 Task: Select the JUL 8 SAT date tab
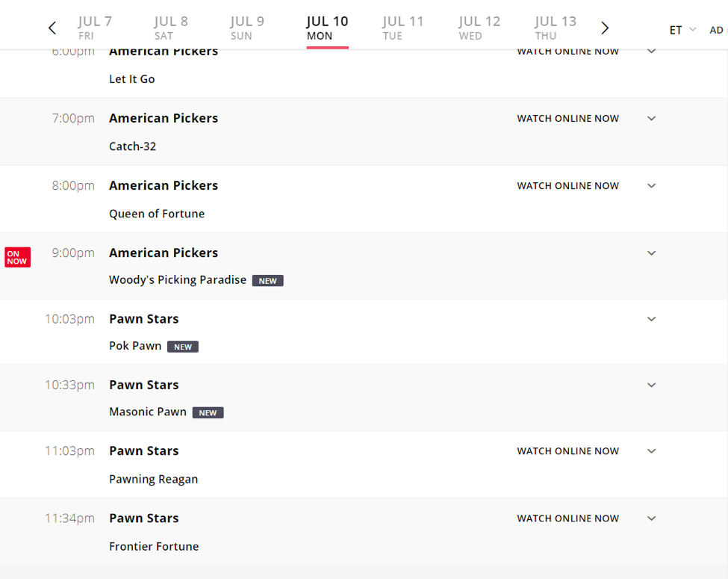[171, 28]
